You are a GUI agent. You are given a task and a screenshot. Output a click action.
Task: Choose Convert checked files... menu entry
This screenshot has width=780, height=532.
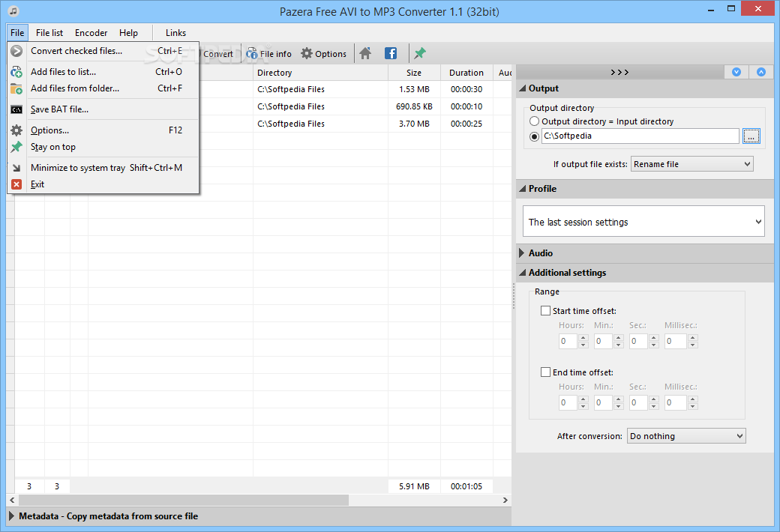click(103, 51)
